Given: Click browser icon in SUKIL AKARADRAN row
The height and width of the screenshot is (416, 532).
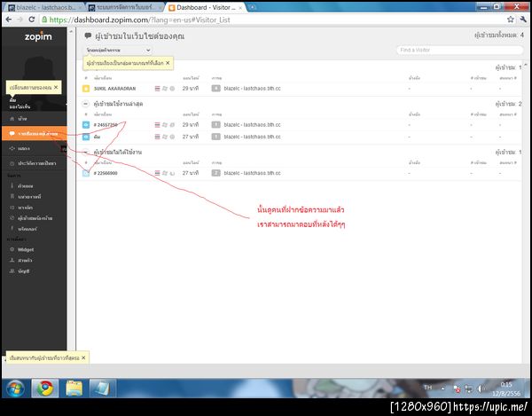Looking at the screenshot, I should [x=172, y=89].
